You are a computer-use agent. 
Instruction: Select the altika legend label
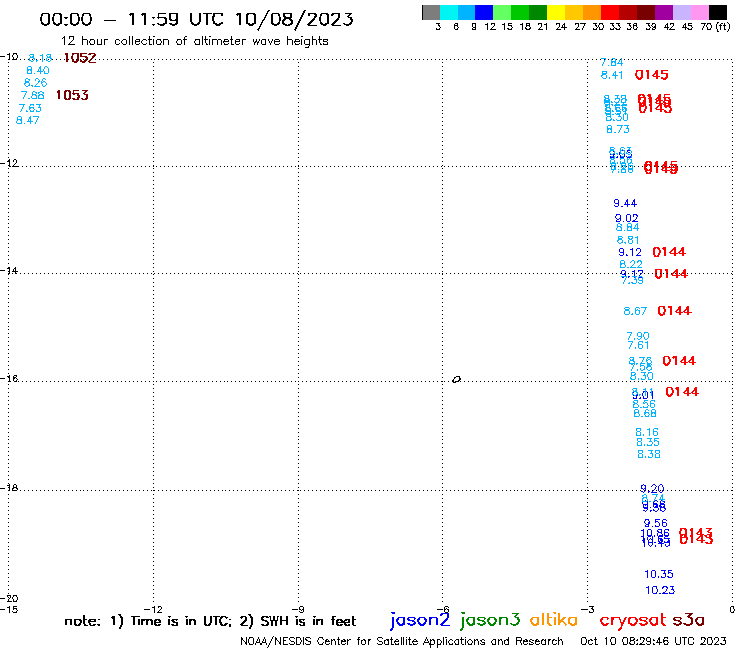click(x=553, y=620)
